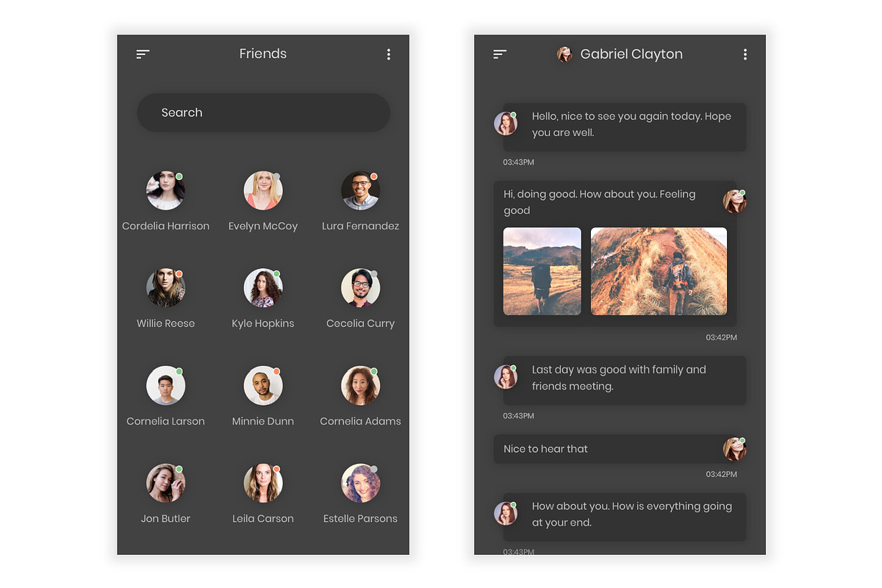The image size is (882, 588).
Task: Open the left hiking photo attachment
Action: coord(542,271)
